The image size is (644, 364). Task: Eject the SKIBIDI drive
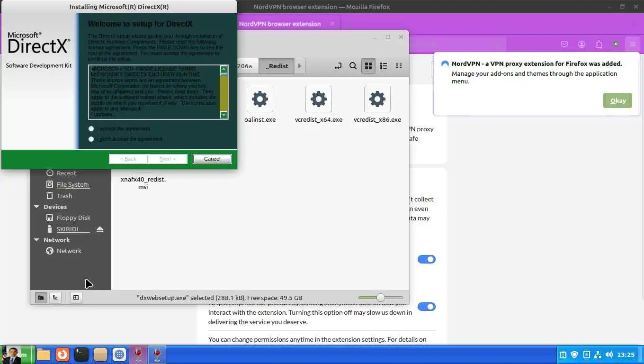point(100,229)
